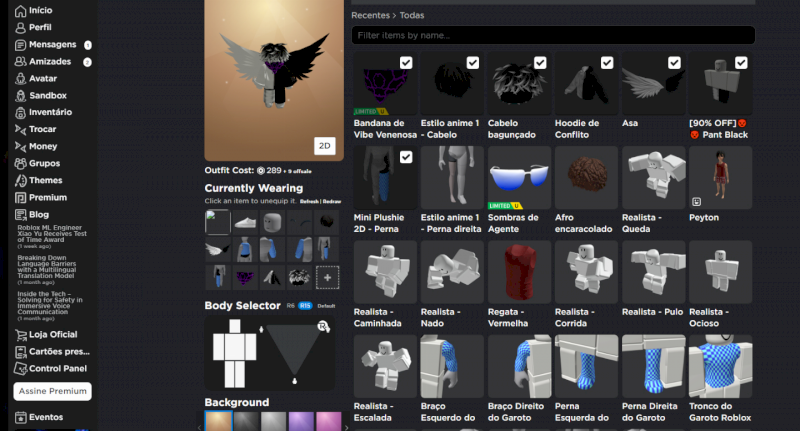Equip the Tronco do Garoto Roblox item
The image size is (800, 431).
pos(720,367)
